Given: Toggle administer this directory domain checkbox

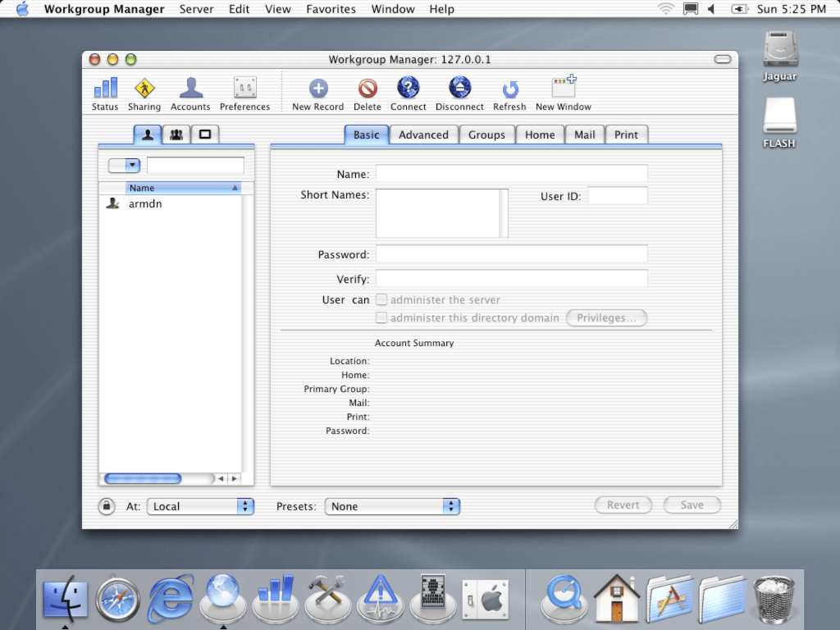Looking at the screenshot, I should [x=381, y=318].
